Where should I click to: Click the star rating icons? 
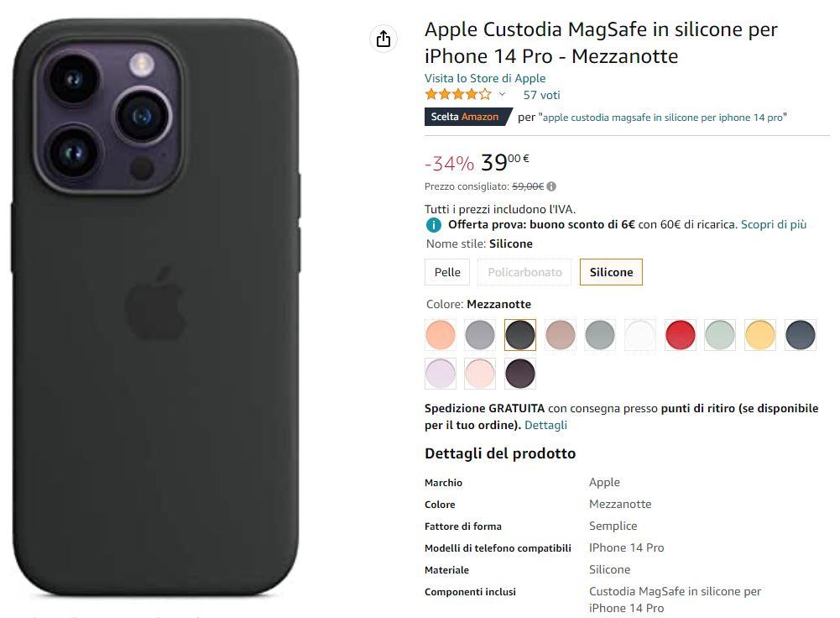[x=458, y=95]
